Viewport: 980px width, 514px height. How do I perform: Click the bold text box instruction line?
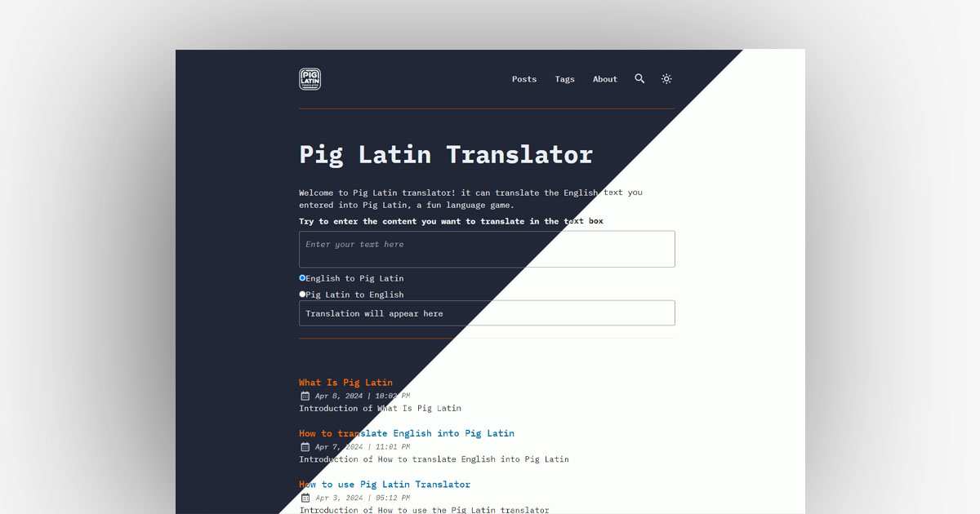[x=451, y=220]
